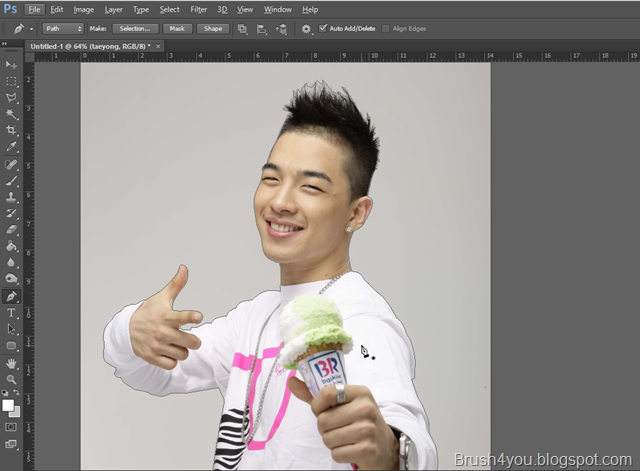Select the Eraser tool
The height and width of the screenshot is (471, 640).
point(11,230)
